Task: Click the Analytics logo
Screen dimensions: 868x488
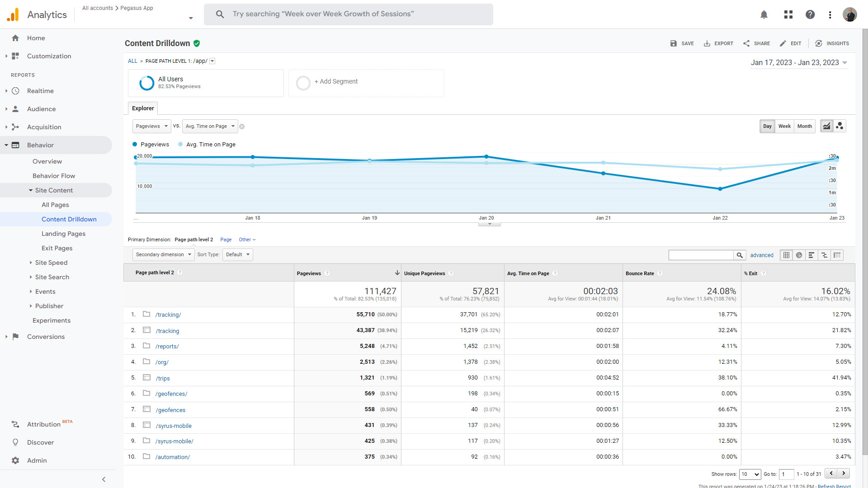Action: click(13, 14)
